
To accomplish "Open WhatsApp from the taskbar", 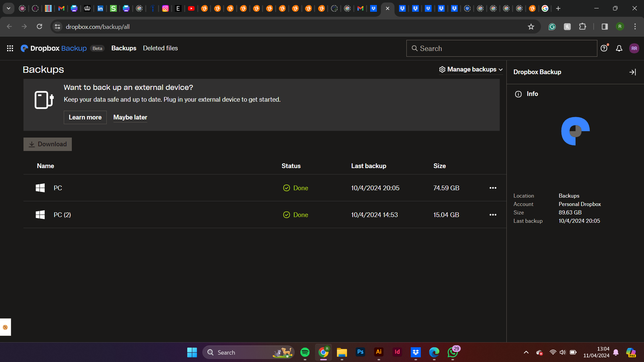I will coord(453,352).
